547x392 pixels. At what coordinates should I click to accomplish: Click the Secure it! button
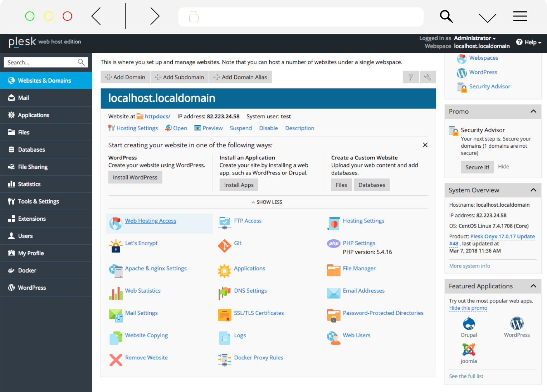click(x=477, y=167)
